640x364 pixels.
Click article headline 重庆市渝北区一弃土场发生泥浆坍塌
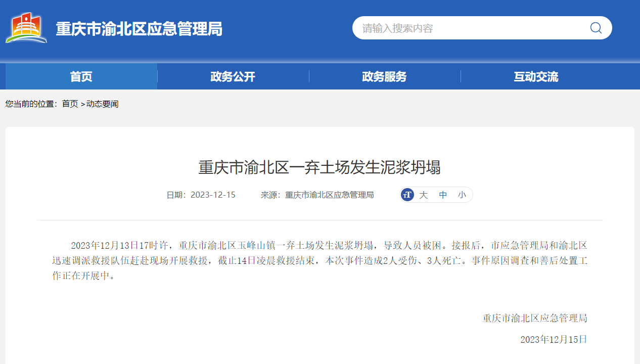(319, 167)
